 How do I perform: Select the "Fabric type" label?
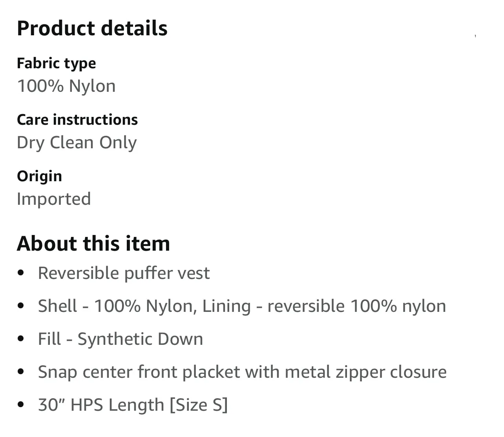point(57,64)
